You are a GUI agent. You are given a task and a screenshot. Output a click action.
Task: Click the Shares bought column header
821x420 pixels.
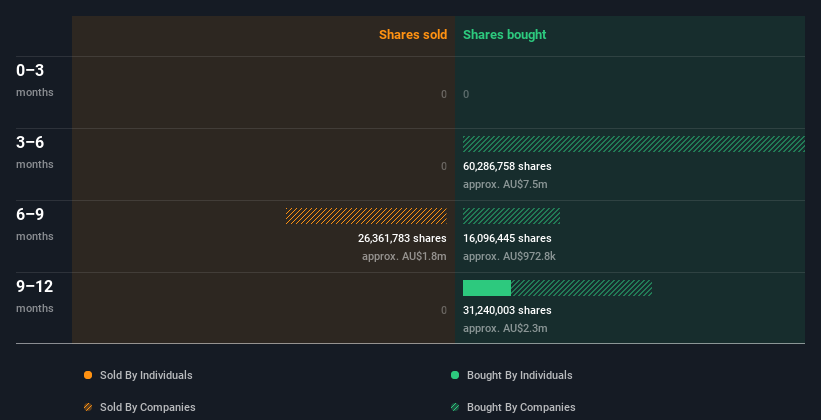[x=505, y=35]
